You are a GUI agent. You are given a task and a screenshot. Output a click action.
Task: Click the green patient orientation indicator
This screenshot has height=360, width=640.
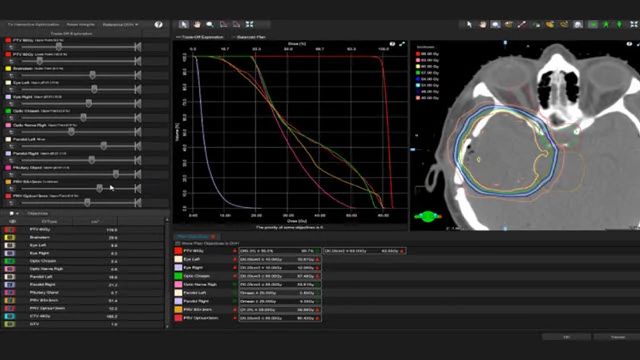[427, 216]
